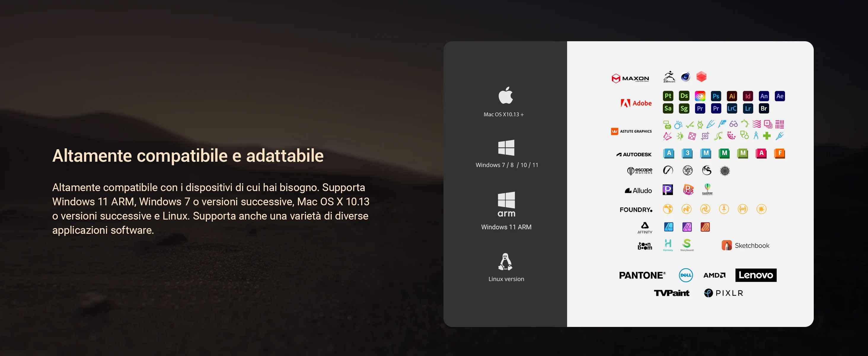The width and height of the screenshot is (868, 356).
Task: Click the Lightroom Lr icon
Action: coord(748,109)
